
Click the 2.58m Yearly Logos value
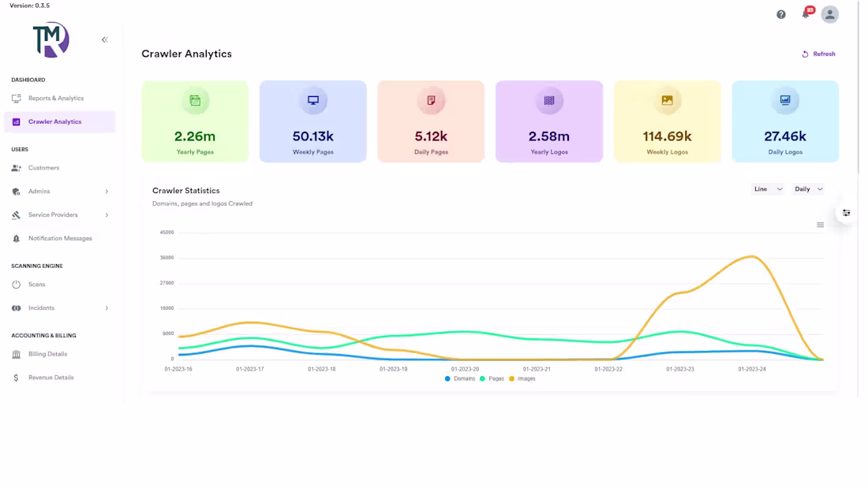click(548, 136)
